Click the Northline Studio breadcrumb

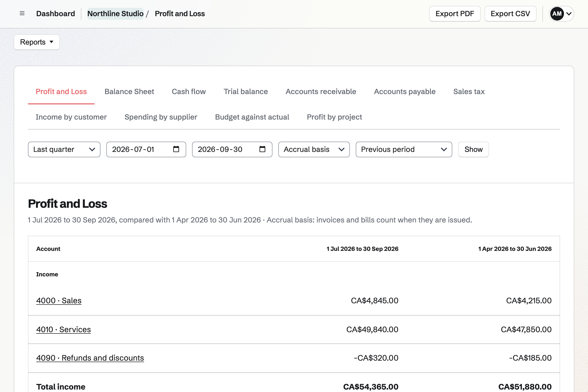coord(115,13)
